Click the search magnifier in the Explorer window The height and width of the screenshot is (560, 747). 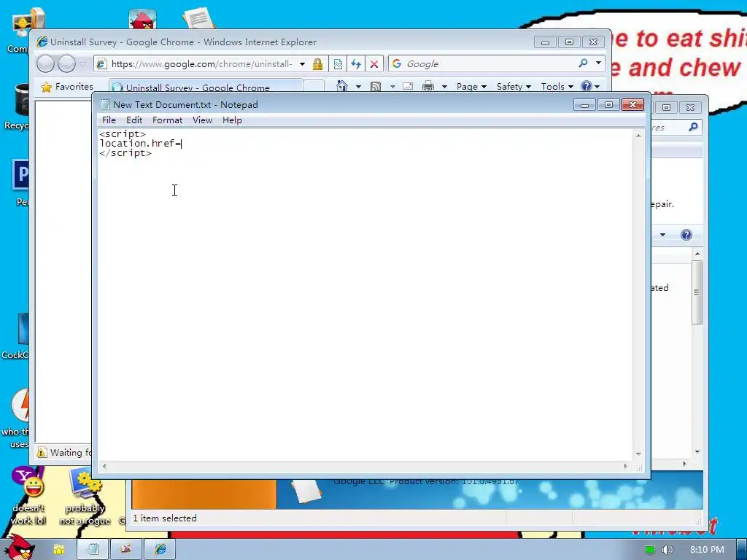693,127
